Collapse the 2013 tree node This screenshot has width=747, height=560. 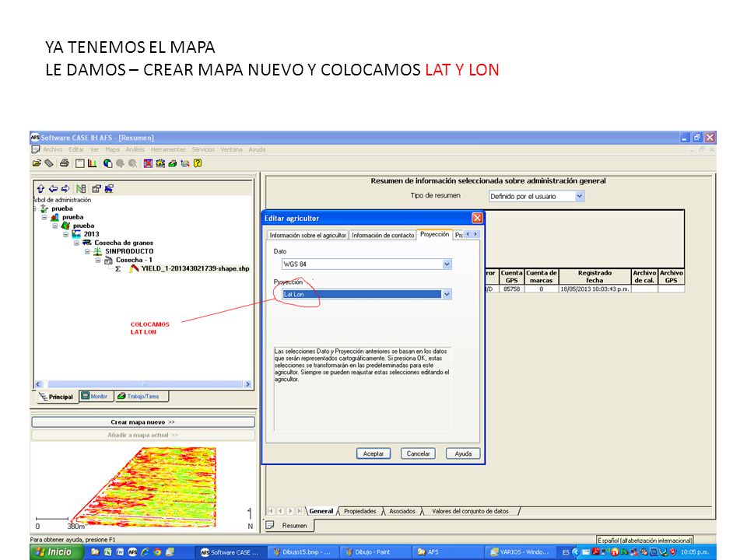[65, 234]
